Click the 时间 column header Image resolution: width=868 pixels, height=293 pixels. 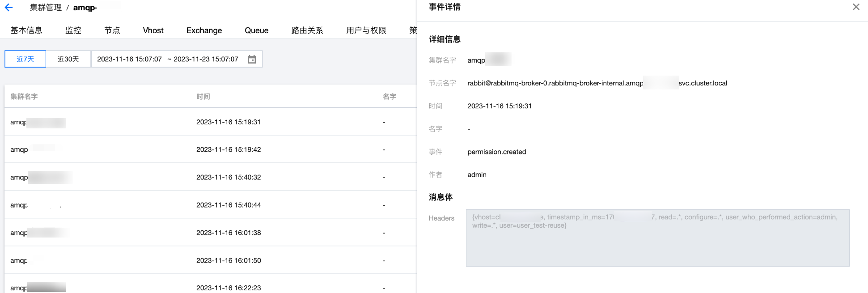pyautogui.click(x=203, y=97)
